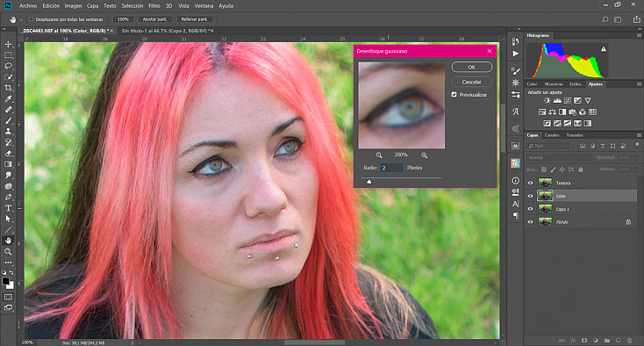Viewport: 644px width, 346px height.
Task: Click the Radio slider handle
Action: (369, 181)
